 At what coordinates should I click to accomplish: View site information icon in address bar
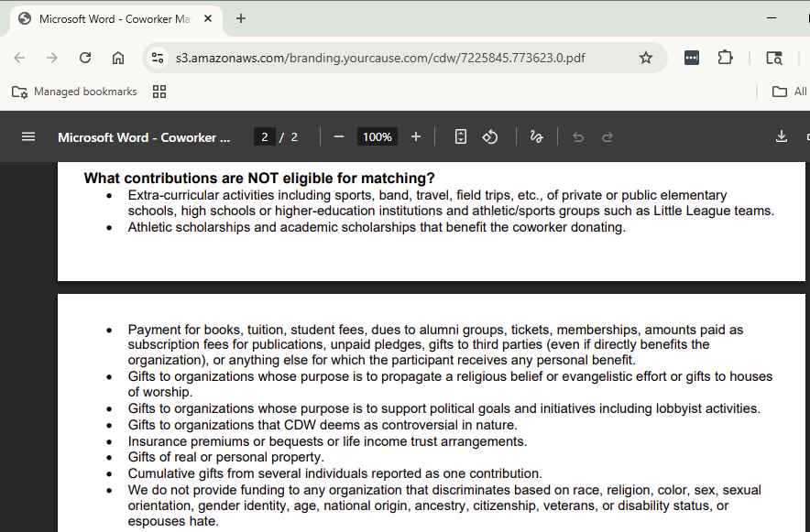[158, 58]
